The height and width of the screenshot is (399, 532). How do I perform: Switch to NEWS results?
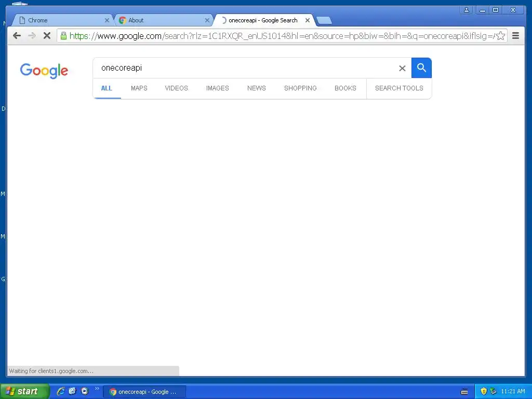click(x=257, y=88)
